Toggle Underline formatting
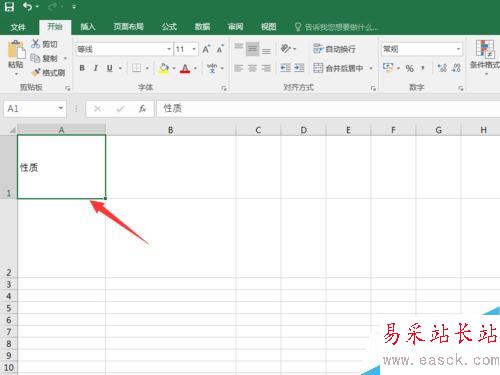Image resolution: width=500 pixels, height=375 pixels. 110,68
